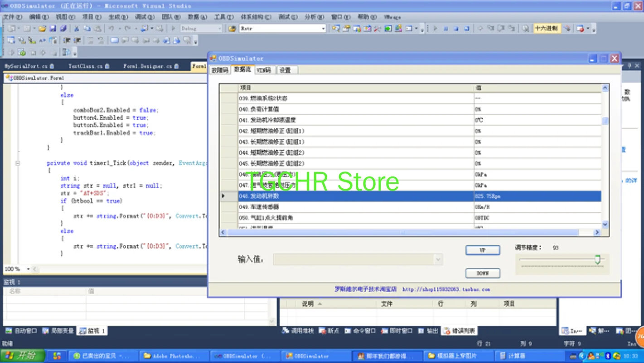Switch to 输出 panel tab

click(428, 331)
